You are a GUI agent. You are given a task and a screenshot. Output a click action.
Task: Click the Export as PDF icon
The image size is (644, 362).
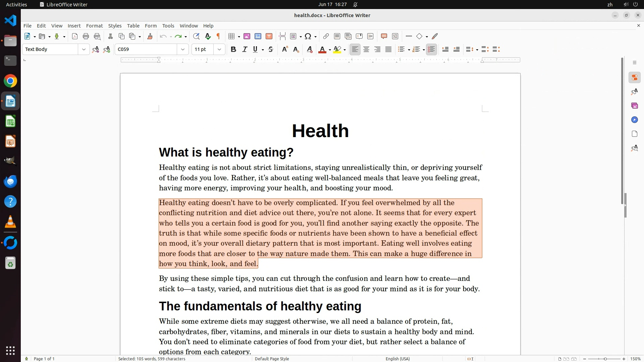click(x=75, y=37)
